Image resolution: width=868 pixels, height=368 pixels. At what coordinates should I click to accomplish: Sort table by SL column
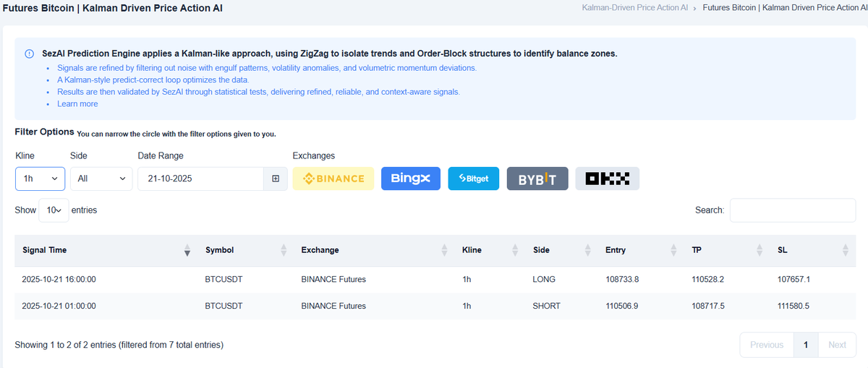pos(813,250)
